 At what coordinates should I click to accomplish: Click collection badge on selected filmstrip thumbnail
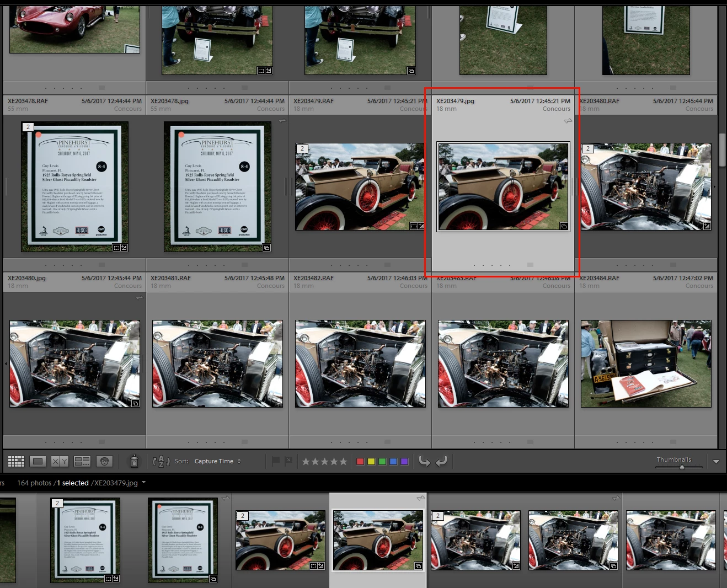(x=418, y=566)
